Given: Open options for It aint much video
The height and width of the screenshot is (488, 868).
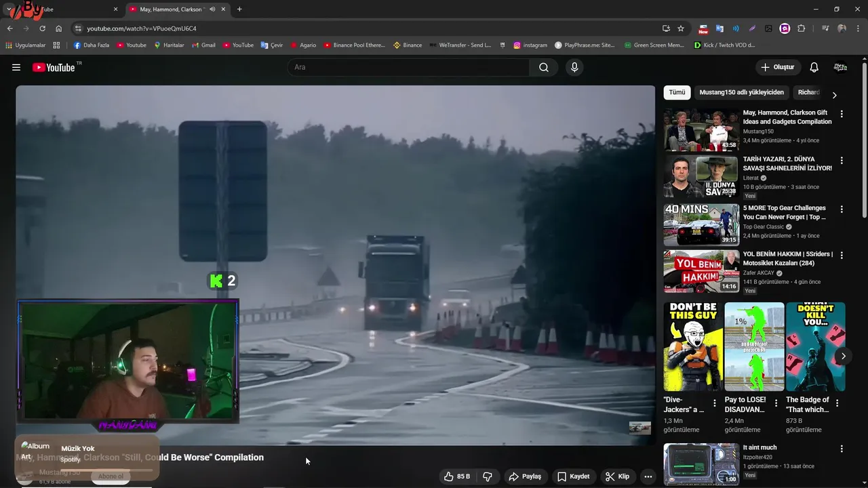Looking at the screenshot, I should point(842,449).
